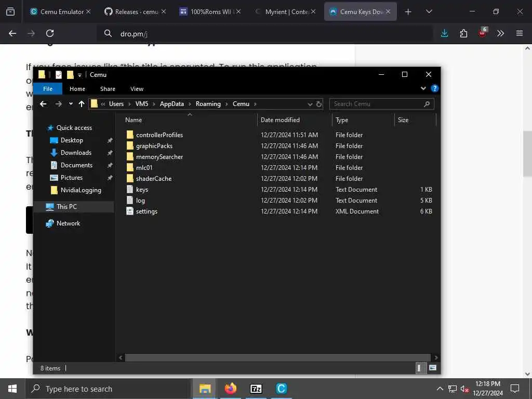Switch to the Cemu Emulator browser tab
The width and height of the screenshot is (532, 399).
(x=60, y=11)
